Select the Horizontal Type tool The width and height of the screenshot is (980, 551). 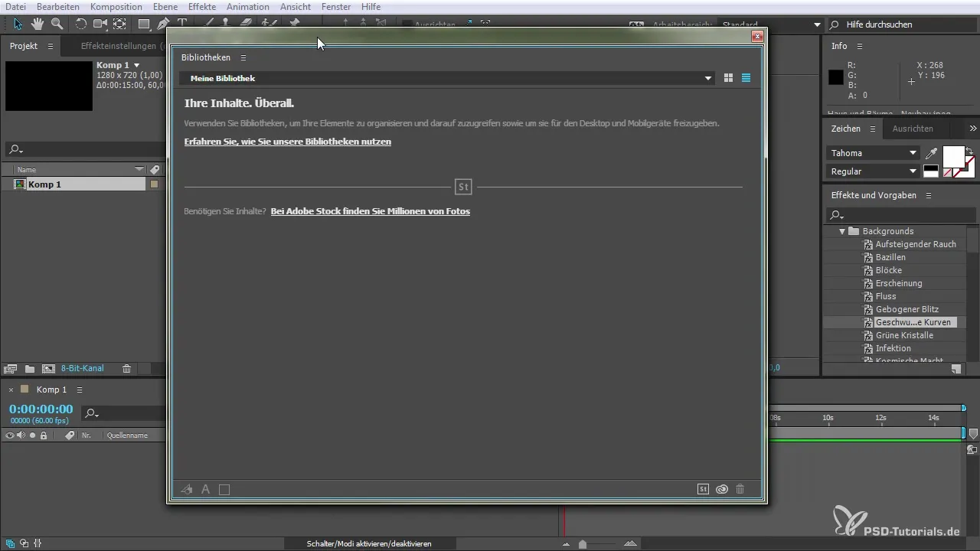tap(182, 23)
